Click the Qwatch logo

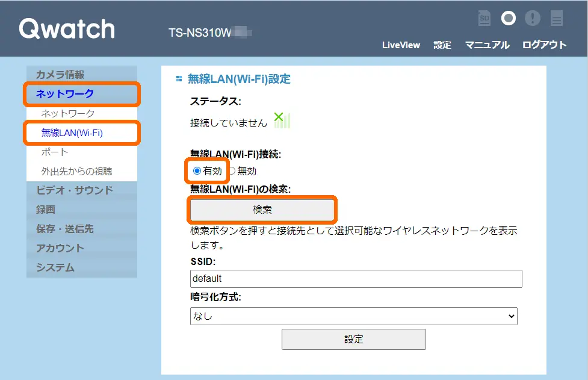(x=67, y=29)
